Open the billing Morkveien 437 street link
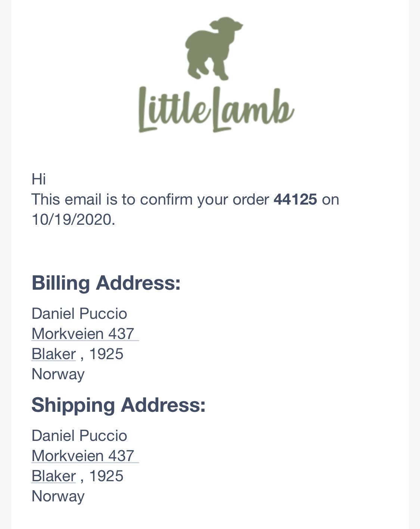 click(85, 334)
